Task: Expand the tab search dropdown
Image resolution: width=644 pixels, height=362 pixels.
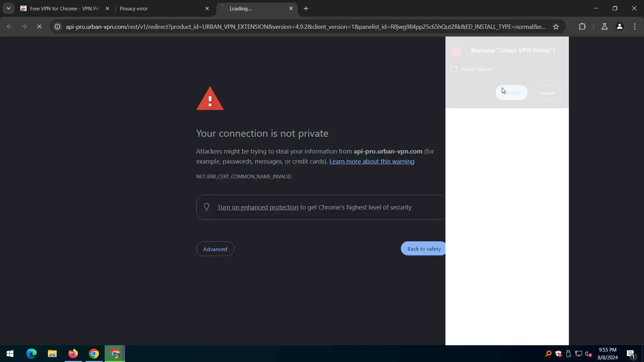Action: point(8,8)
